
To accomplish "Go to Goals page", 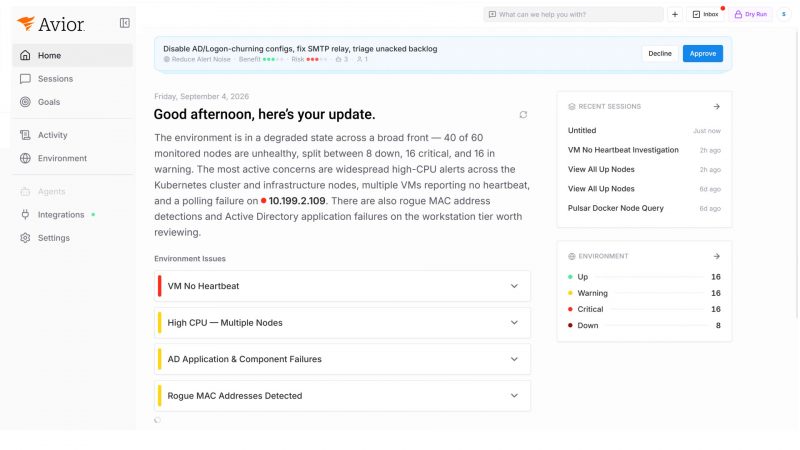I will [x=72, y=102].
